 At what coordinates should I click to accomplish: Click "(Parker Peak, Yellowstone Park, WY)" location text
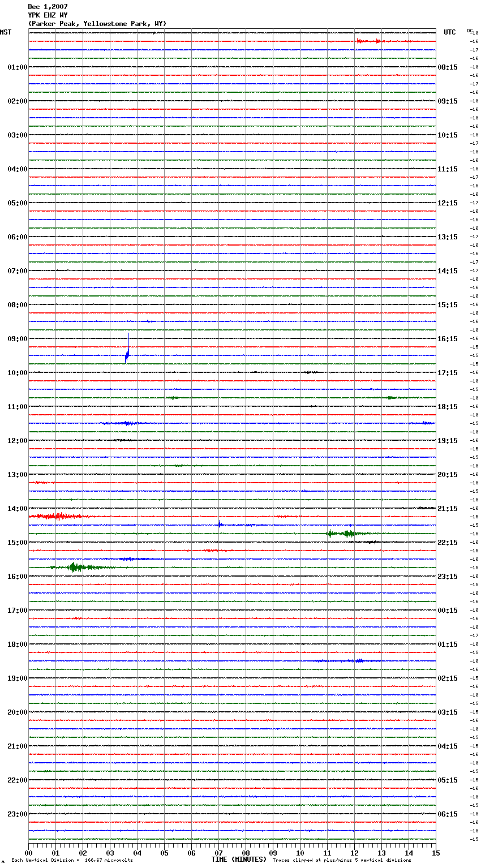click(97, 24)
